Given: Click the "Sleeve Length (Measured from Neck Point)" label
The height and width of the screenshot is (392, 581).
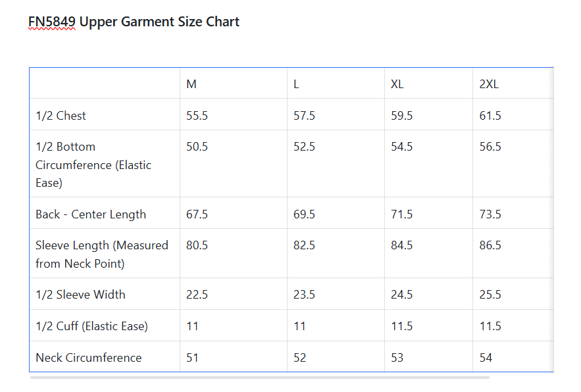Looking at the screenshot, I should pyautogui.click(x=101, y=255).
